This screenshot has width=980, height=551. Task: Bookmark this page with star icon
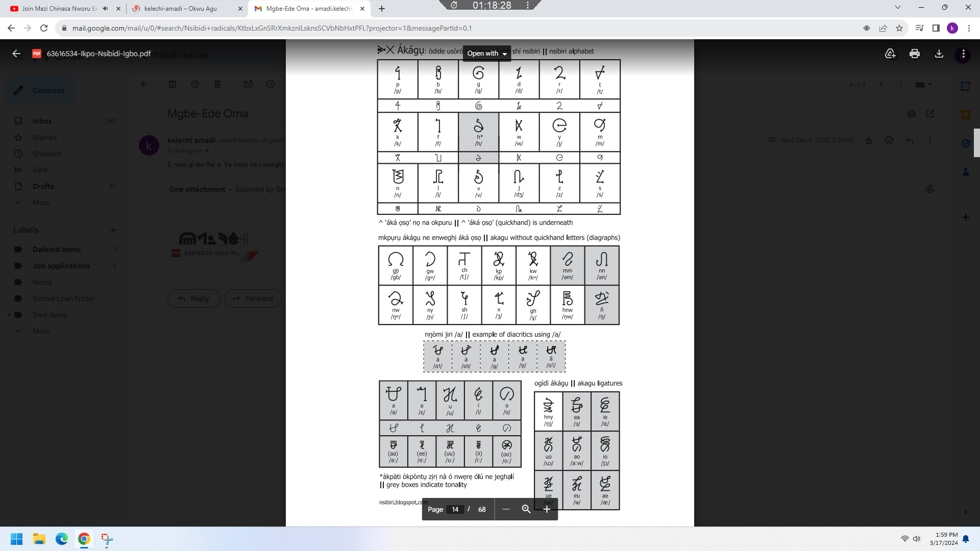899,28
